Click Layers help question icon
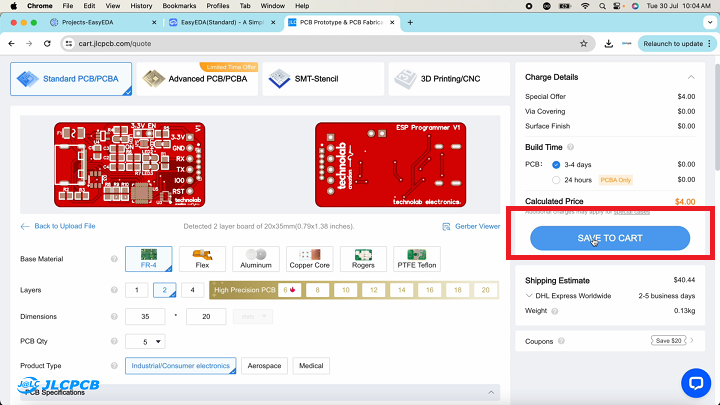Image resolution: width=720 pixels, height=405 pixels. click(x=114, y=290)
